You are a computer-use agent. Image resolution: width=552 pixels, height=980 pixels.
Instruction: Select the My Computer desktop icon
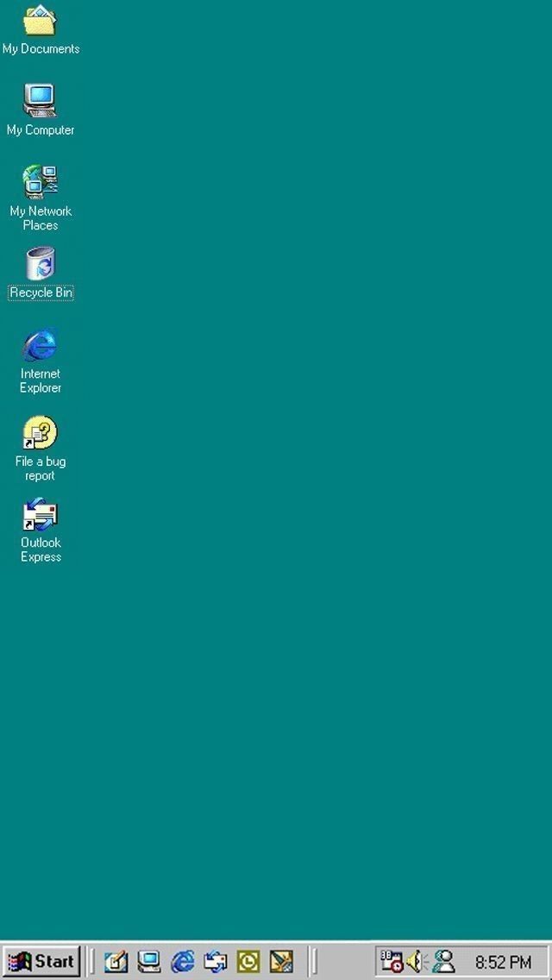click(40, 101)
